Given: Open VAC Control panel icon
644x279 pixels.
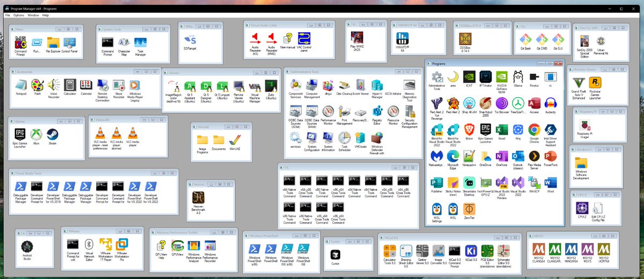Looking at the screenshot, I should tap(304, 38).
